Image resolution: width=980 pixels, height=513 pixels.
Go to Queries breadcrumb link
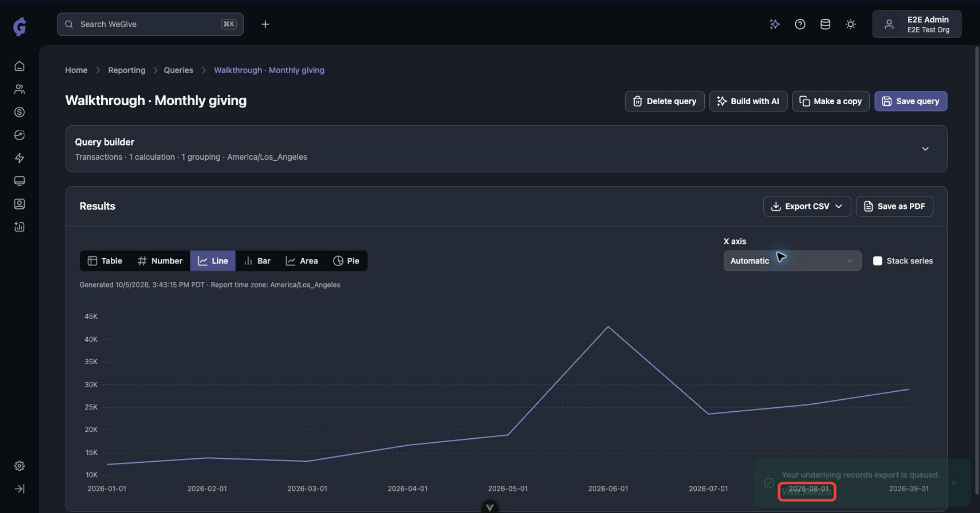178,70
